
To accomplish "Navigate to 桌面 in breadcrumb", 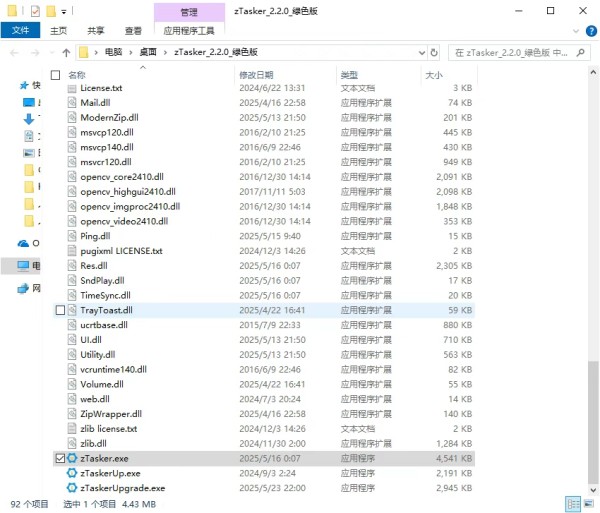I will (148, 52).
